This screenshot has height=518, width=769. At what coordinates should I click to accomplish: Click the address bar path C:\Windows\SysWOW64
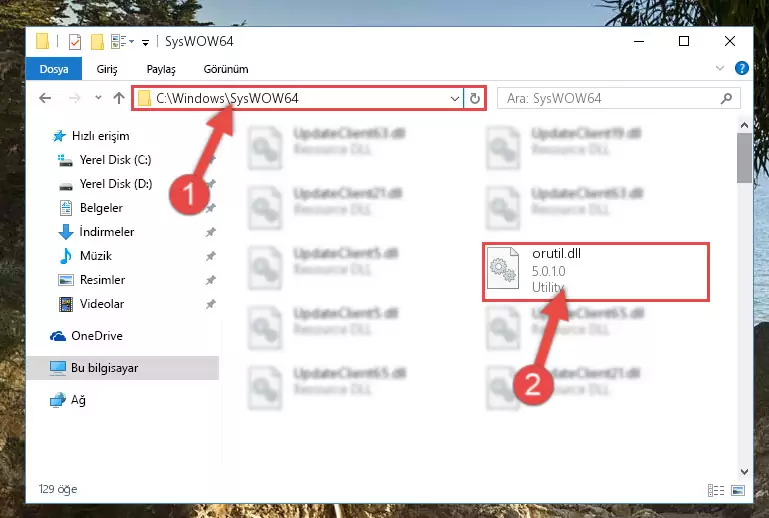point(227,99)
